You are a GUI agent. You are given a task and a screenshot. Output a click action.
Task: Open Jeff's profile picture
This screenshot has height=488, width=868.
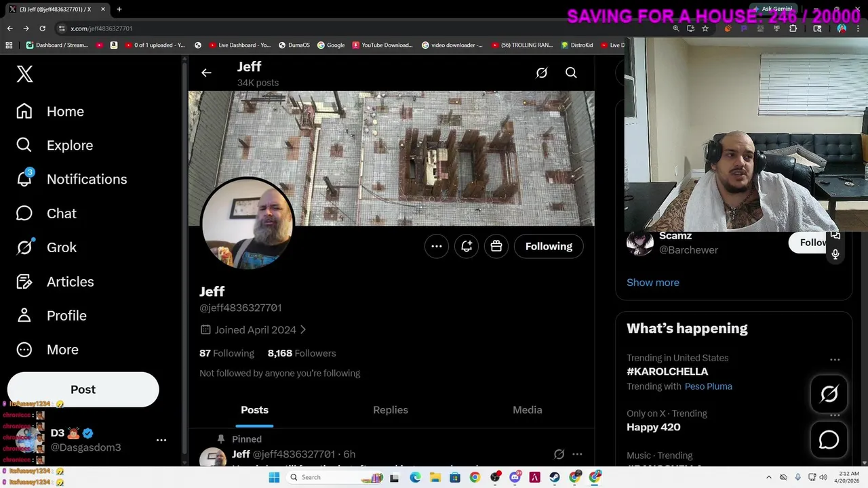(248, 224)
